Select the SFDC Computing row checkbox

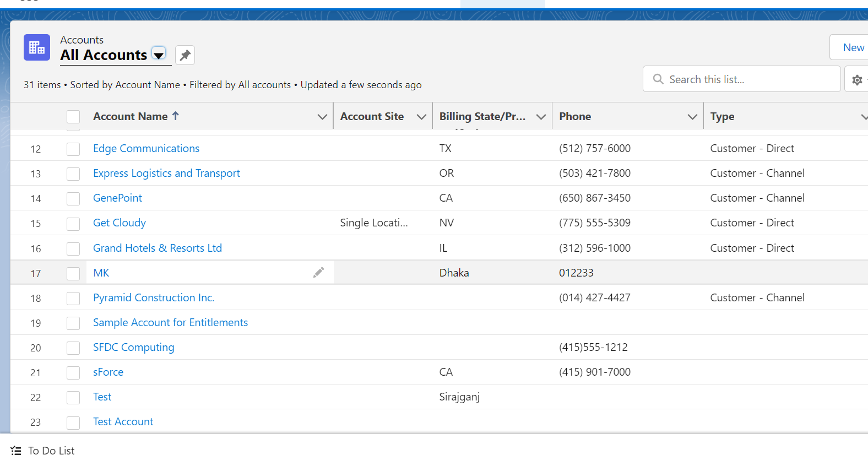[73, 348]
